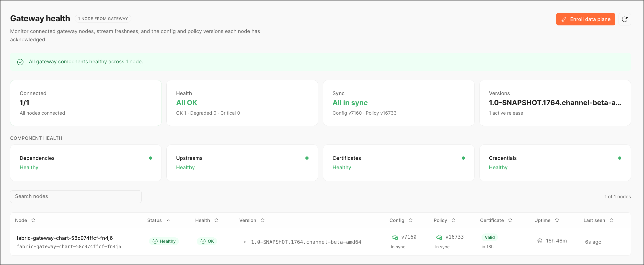Sort by Last seen column sort icon
Viewport: 644px width, 265px height.
tap(611, 220)
